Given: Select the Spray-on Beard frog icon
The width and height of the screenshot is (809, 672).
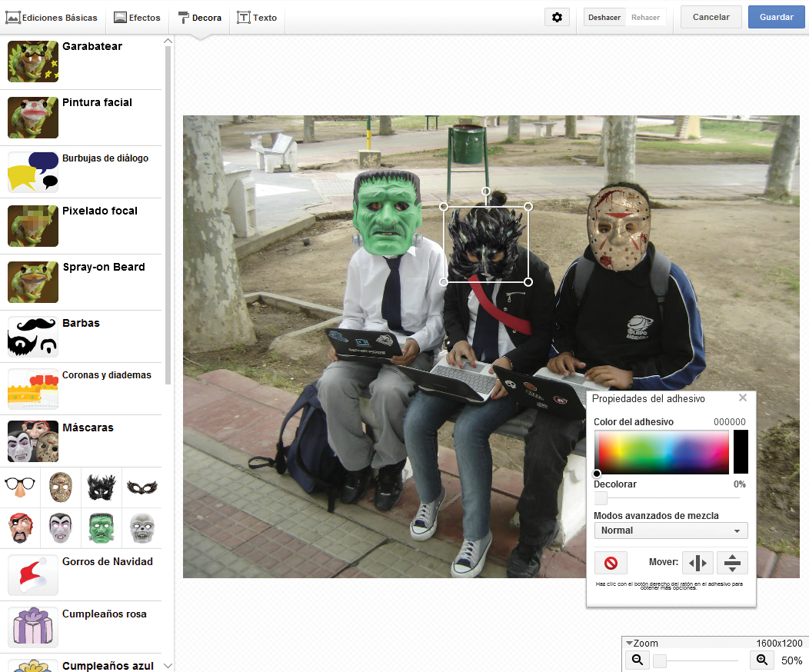Looking at the screenshot, I should (33, 282).
